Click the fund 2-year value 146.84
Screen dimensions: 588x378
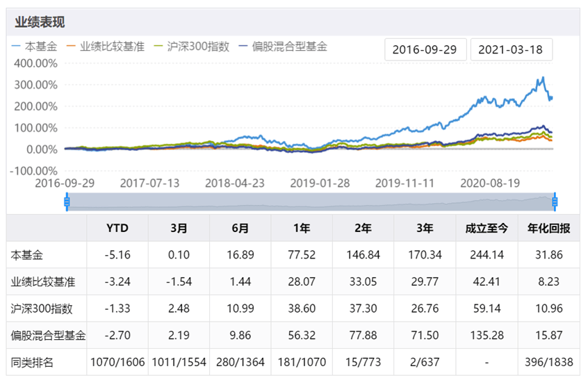[x=364, y=255]
